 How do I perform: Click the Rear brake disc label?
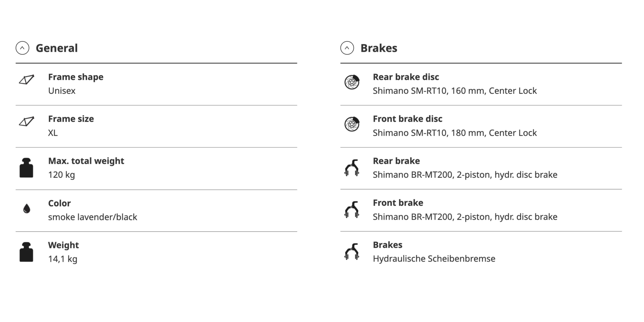point(406,77)
